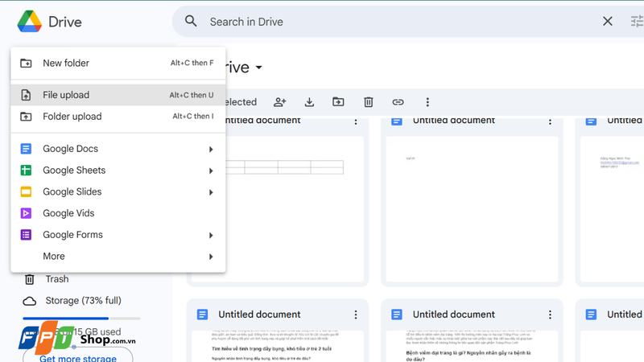This screenshot has width=644, height=362.
Task: Click the File upload icon
Action: 26,95
